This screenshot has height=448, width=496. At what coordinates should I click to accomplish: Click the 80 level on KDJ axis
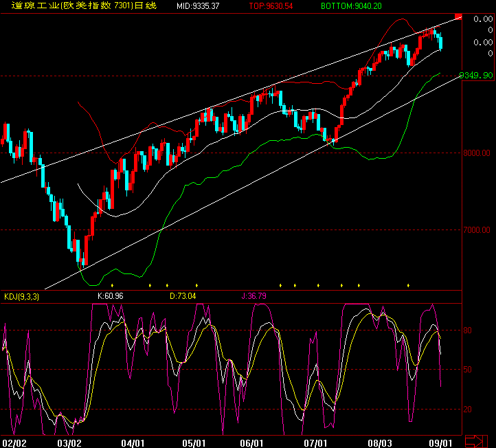(x=468, y=331)
